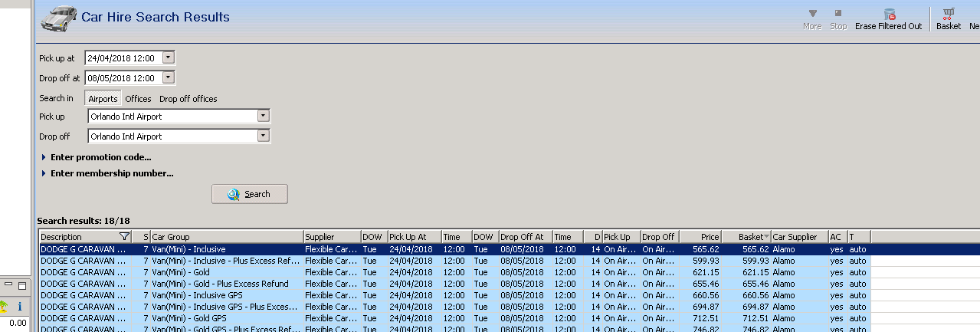The width and height of the screenshot is (980, 332).
Task: Open the Pick up airport dropdown
Action: pos(264,117)
